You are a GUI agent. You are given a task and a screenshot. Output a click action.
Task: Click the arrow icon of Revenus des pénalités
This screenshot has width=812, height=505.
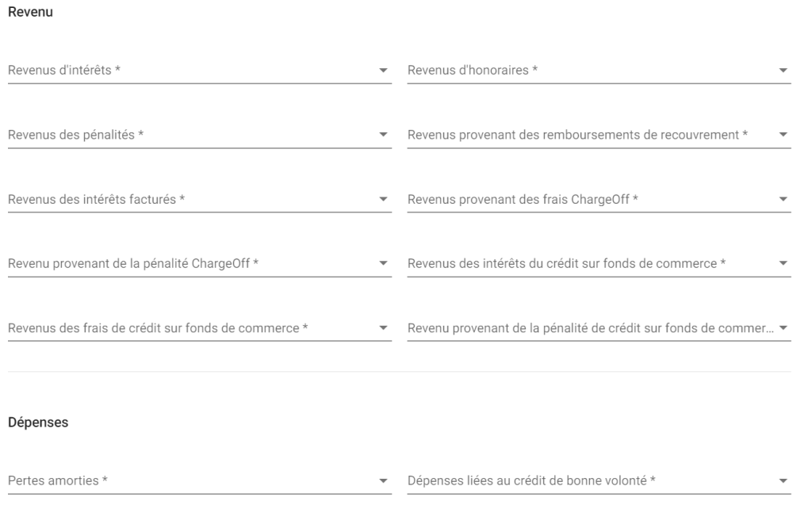coord(383,135)
